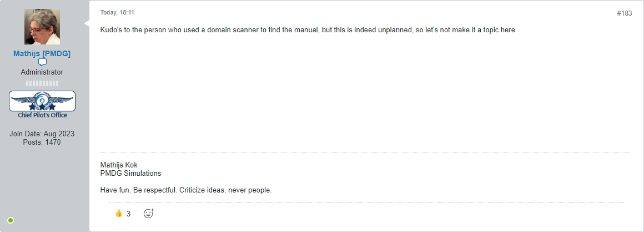Image resolution: width=644 pixels, height=232 pixels.
Task: Click the Today, 18:11 timestamp
Action: 117,12
